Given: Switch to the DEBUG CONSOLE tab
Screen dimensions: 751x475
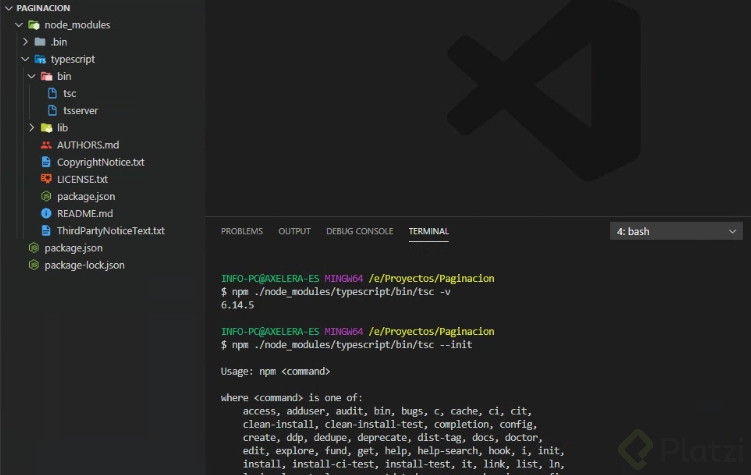Looking at the screenshot, I should (360, 231).
